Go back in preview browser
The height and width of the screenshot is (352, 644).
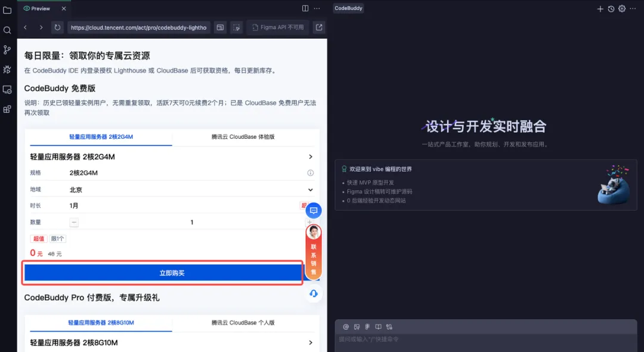26,27
